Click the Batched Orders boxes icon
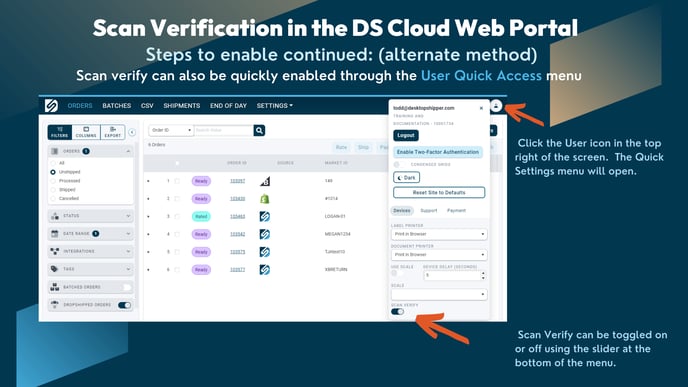 [55, 287]
